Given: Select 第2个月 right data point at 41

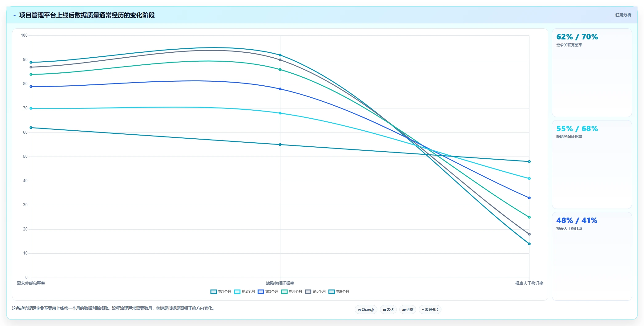Looking at the screenshot, I should coord(529,178).
